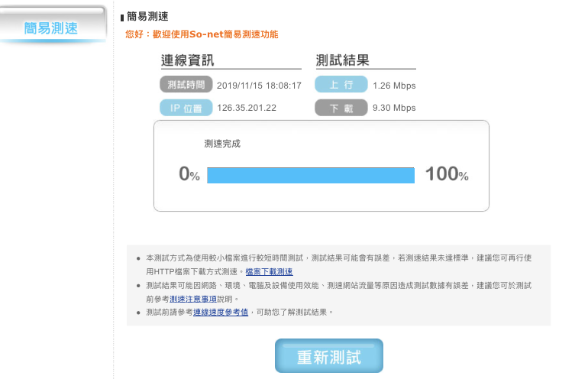Click the blue speed test progress bar
Viewport: 588px width, 392px height.
[311, 175]
